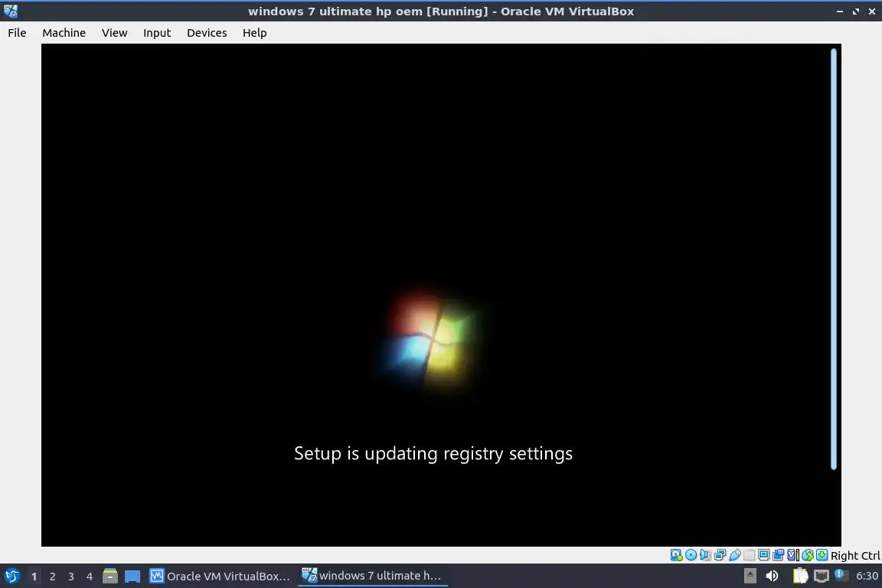Click the 'Setup is updating registry settings' text
Viewport: 882px width, 588px height.
[x=433, y=453]
